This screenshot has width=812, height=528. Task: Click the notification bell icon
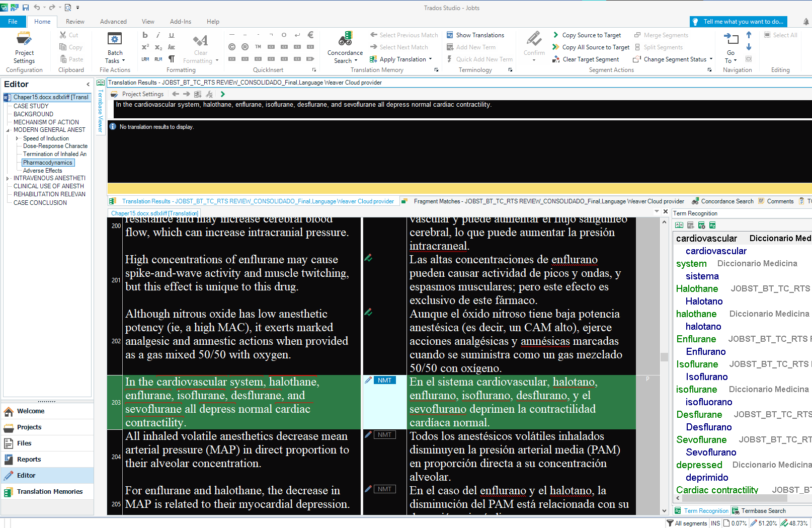click(806, 22)
